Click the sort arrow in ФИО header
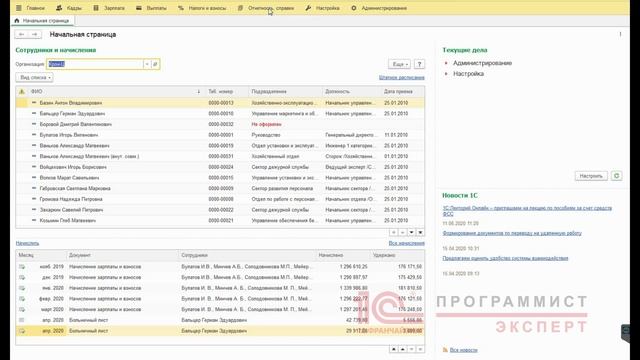640x360 pixels. [198, 91]
